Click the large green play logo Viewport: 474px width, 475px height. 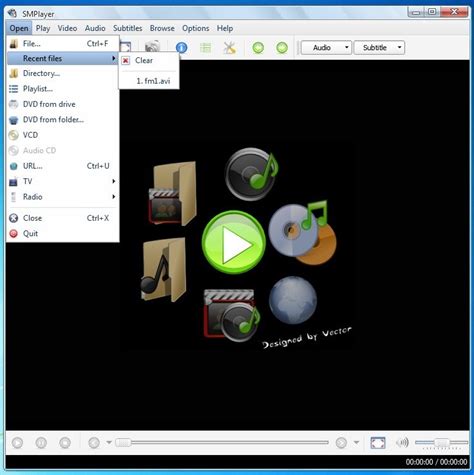tap(234, 242)
